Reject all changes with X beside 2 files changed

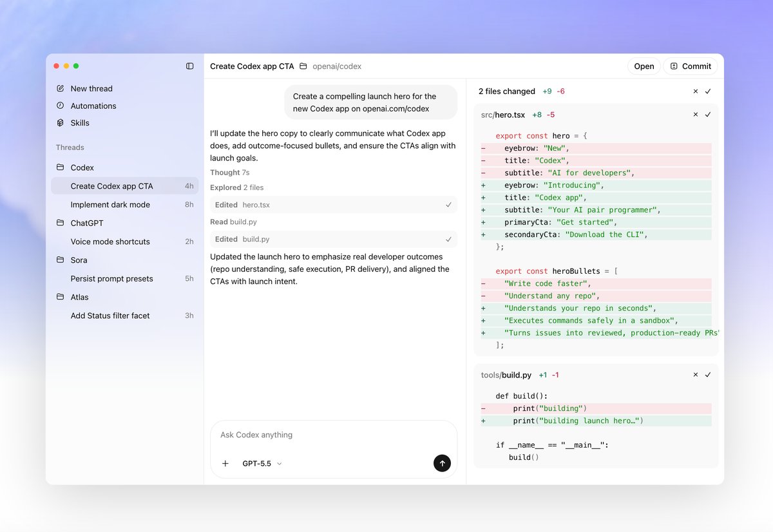click(696, 91)
